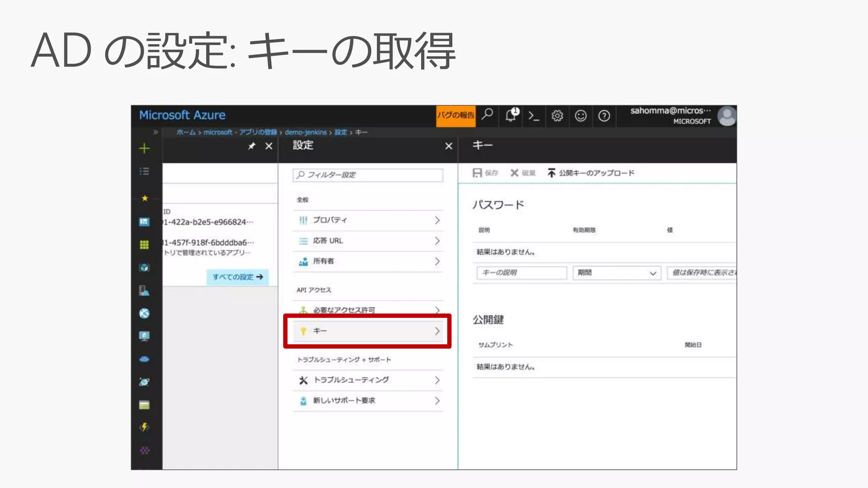Click the すべての設定 button
868x488 pixels.
tap(237, 277)
